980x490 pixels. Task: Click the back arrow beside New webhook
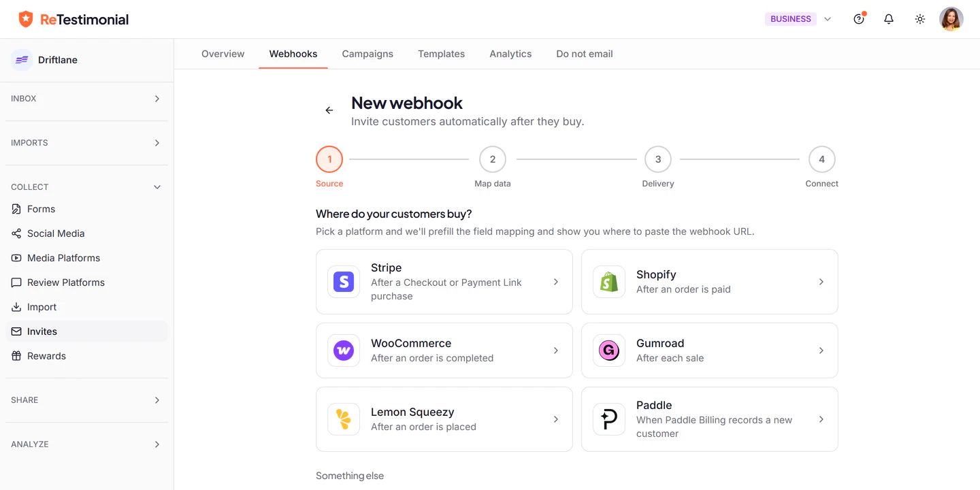[329, 110]
